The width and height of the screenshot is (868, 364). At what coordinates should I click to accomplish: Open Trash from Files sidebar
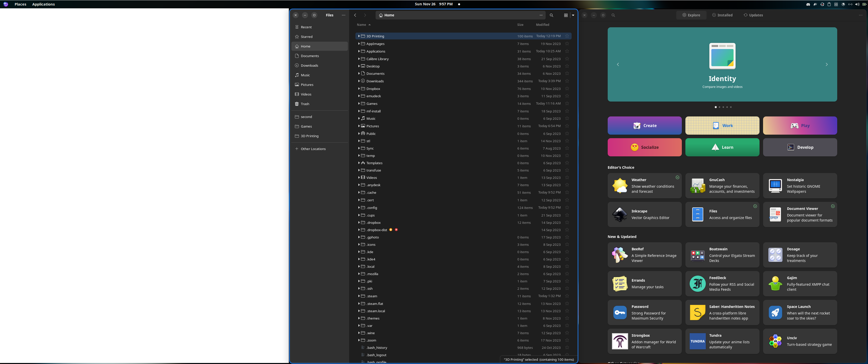[x=305, y=104]
